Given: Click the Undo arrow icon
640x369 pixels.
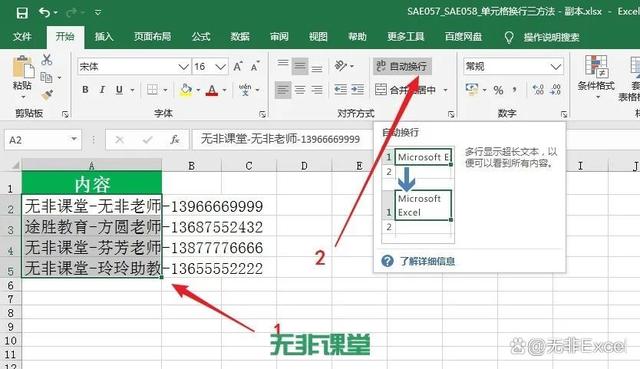Looking at the screenshot, I should [x=44, y=13].
